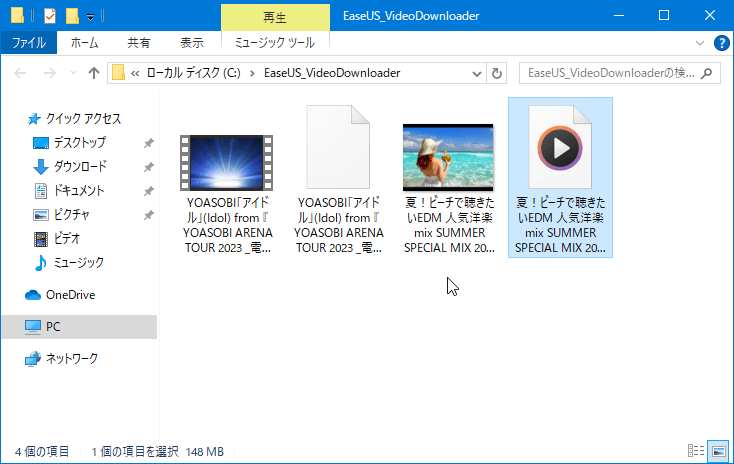Select the properties checkmark icon in title bar
This screenshot has height=464, width=734.
click(49, 16)
